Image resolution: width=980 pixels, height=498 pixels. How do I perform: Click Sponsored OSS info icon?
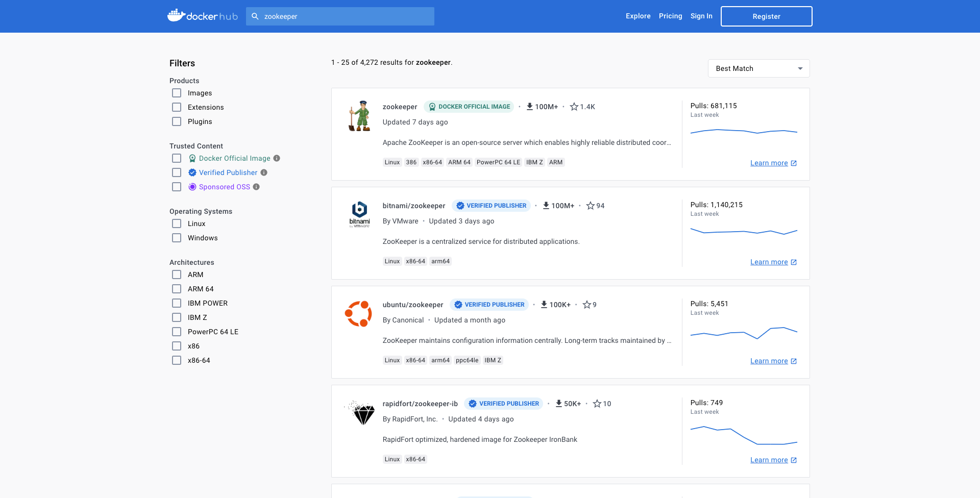tap(256, 187)
